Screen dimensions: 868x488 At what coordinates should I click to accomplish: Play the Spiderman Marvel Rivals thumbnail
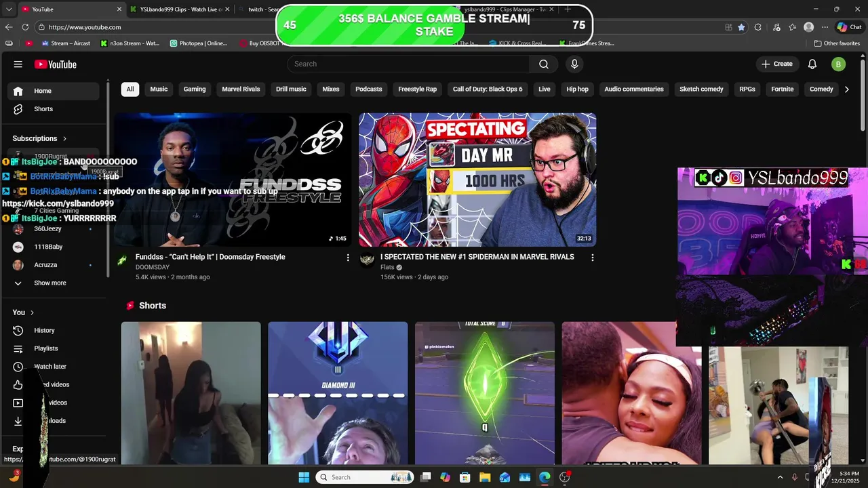(477, 180)
